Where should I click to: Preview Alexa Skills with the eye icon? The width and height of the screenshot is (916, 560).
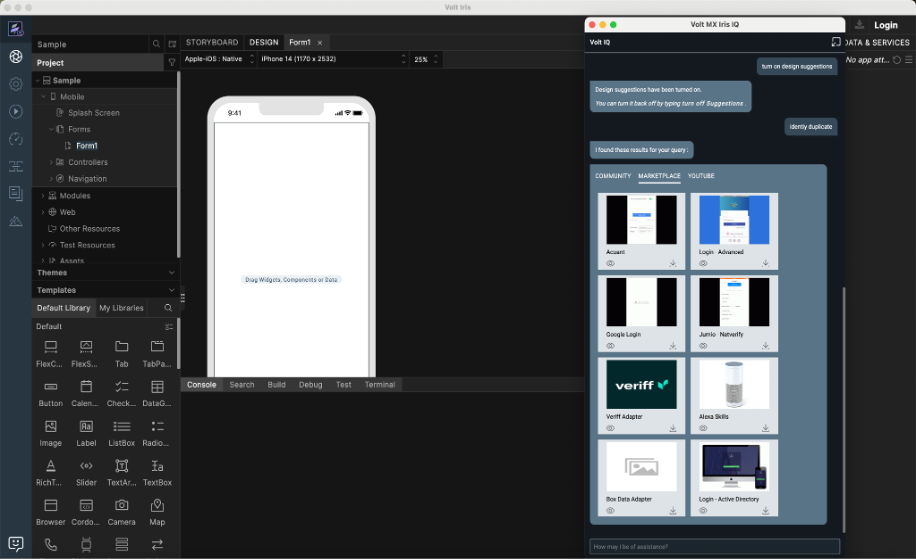tap(703, 428)
